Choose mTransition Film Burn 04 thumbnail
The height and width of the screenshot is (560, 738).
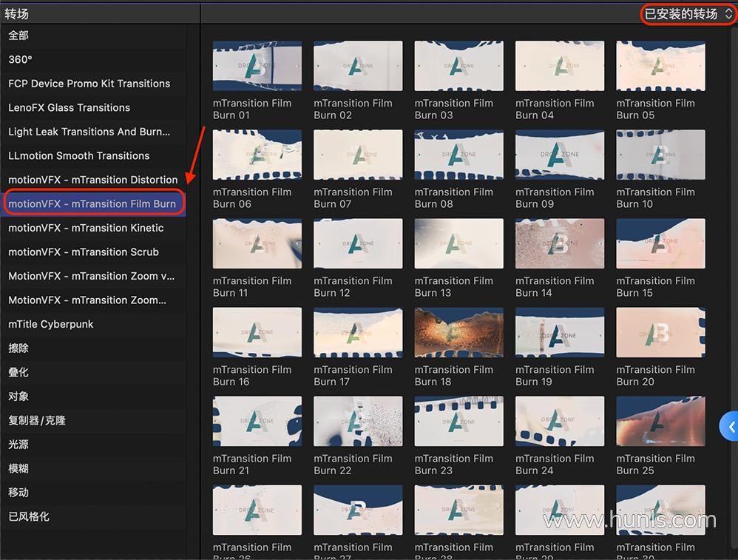pyautogui.click(x=560, y=66)
